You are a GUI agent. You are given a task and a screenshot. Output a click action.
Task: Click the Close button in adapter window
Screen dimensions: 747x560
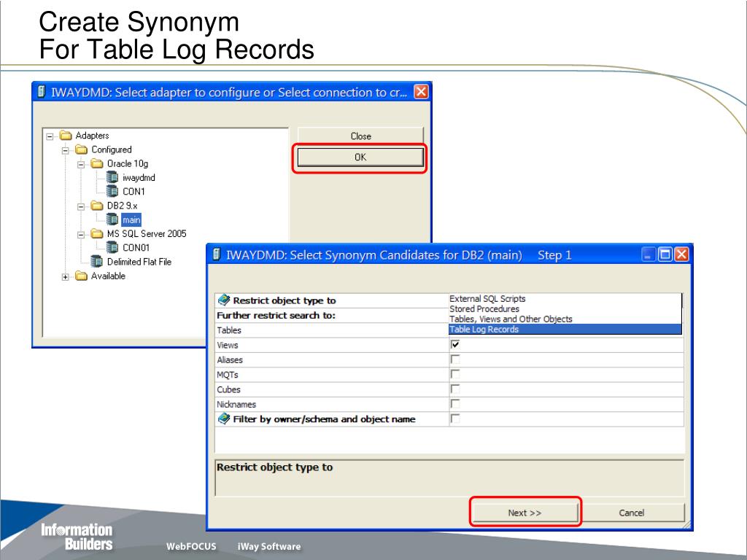tap(360, 136)
